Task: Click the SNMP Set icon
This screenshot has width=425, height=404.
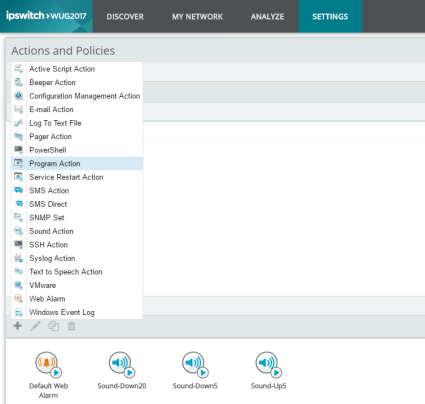Action: pos(19,218)
